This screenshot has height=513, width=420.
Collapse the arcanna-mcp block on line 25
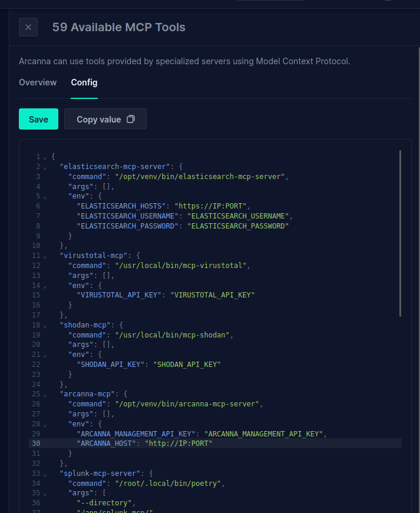[45, 396]
